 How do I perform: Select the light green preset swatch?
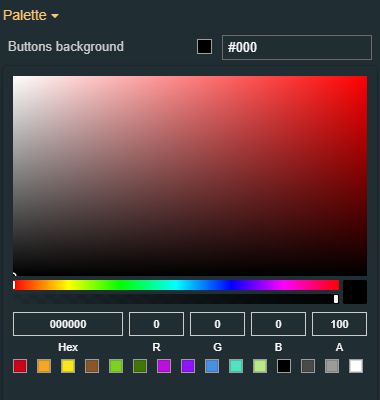tap(116, 366)
